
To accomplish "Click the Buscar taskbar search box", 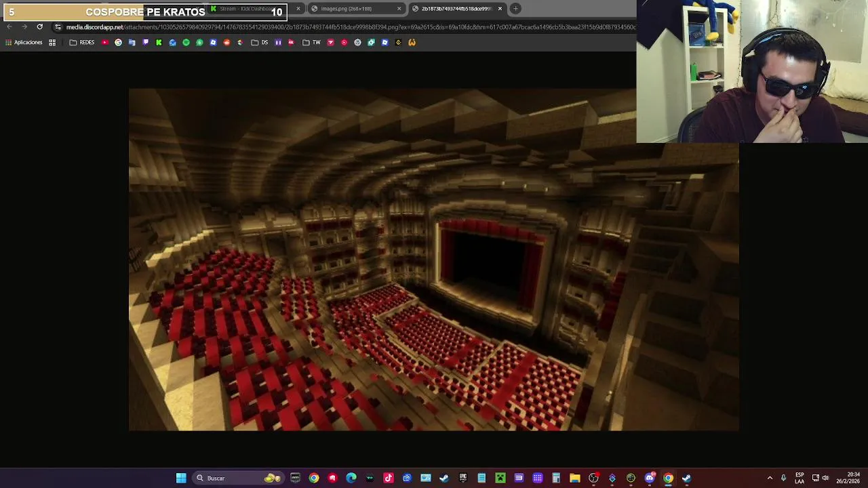I will pyautogui.click(x=237, y=478).
